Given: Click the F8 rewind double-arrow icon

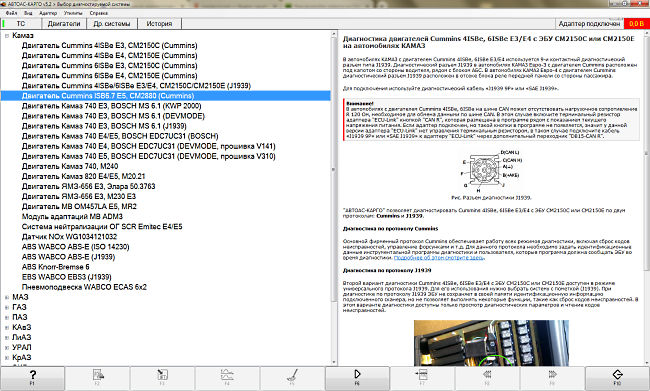Looking at the screenshot, I should point(487,378).
